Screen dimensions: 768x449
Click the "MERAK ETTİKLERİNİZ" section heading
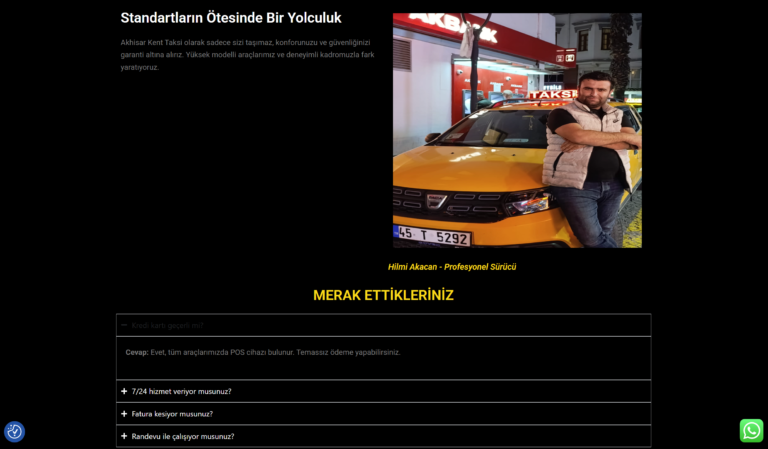coord(383,295)
